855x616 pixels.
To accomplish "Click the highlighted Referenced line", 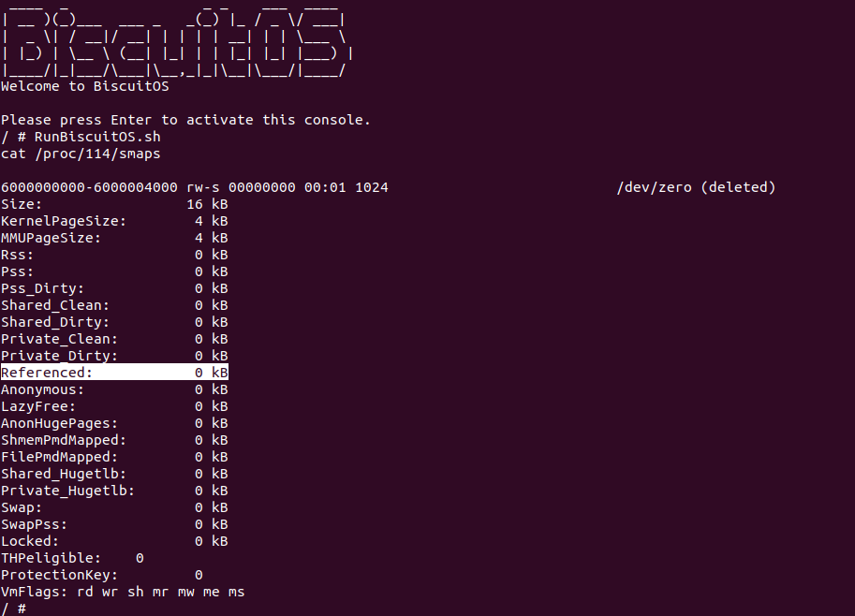I will [x=114, y=373].
